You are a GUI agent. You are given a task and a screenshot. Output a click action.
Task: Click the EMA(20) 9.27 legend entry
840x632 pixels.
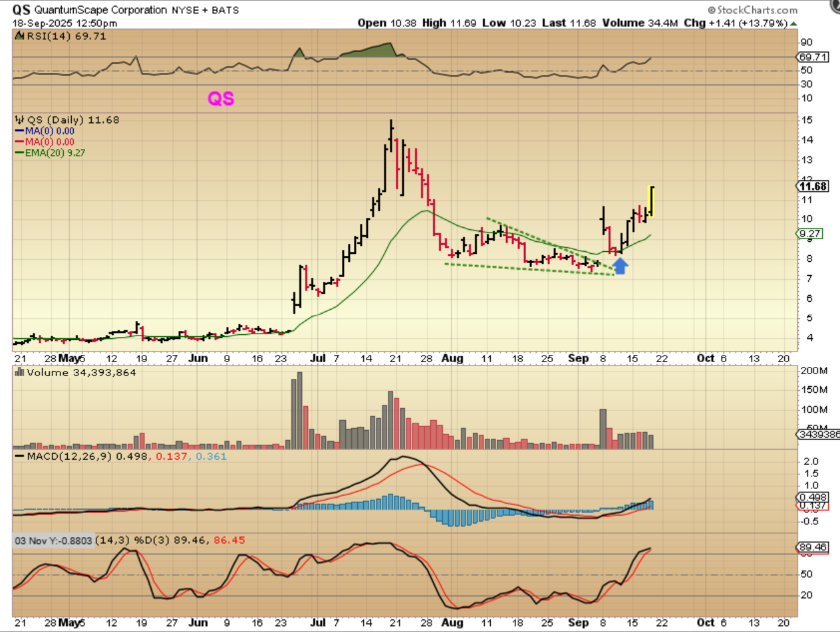point(50,153)
